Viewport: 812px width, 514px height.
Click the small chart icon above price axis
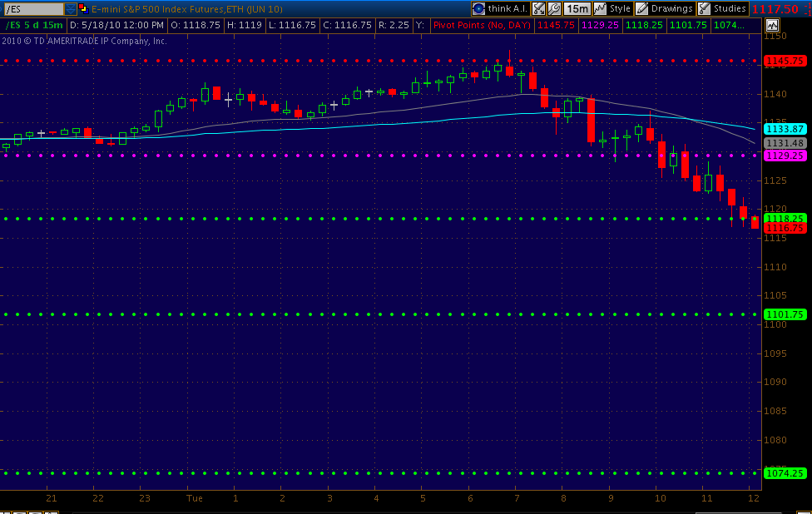[772, 25]
